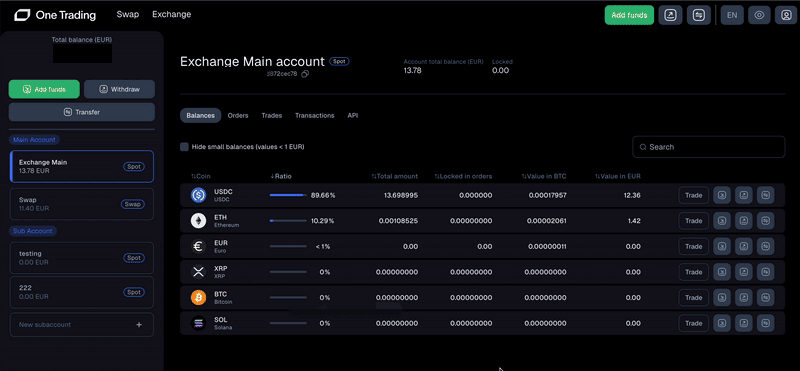Click the transfer icon in BTC row
Screen dimensions: 800x371
pyautogui.click(x=766, y=298)
